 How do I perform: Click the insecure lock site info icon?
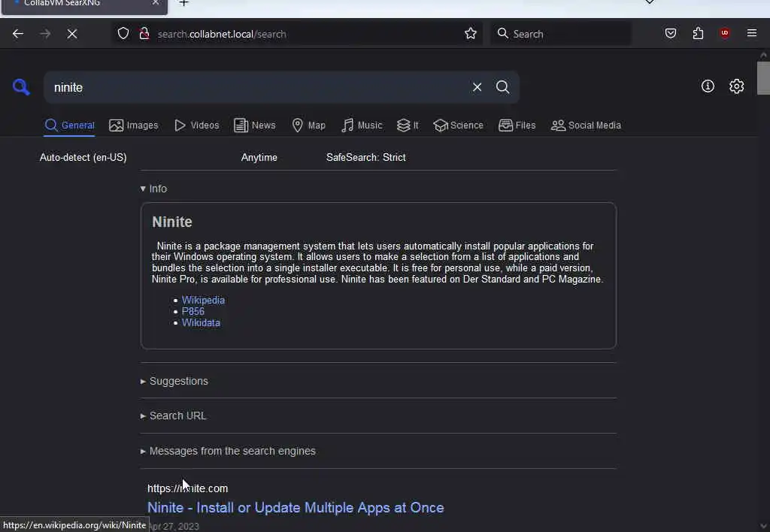(x=144, y=33)
